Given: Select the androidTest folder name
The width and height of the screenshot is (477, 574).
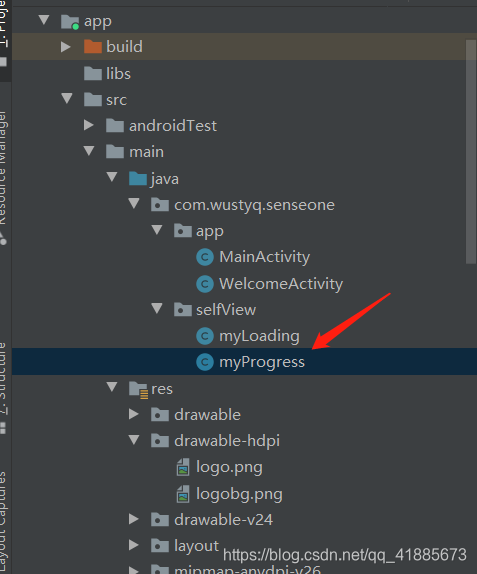Looking at the screenshot, I should 173,126.
